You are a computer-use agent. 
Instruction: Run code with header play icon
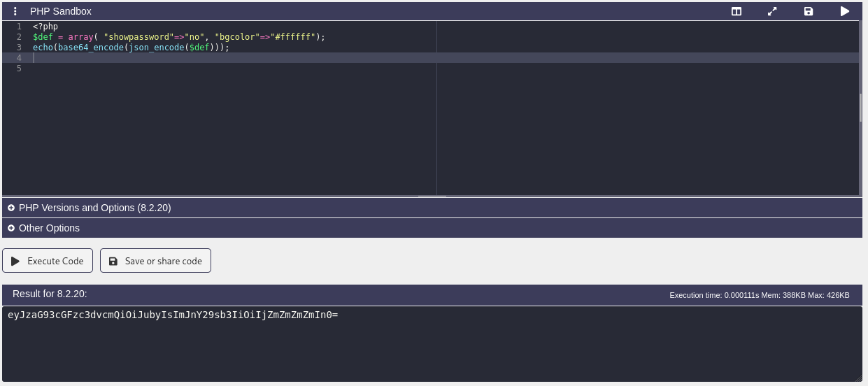click(x=845, y=11)
